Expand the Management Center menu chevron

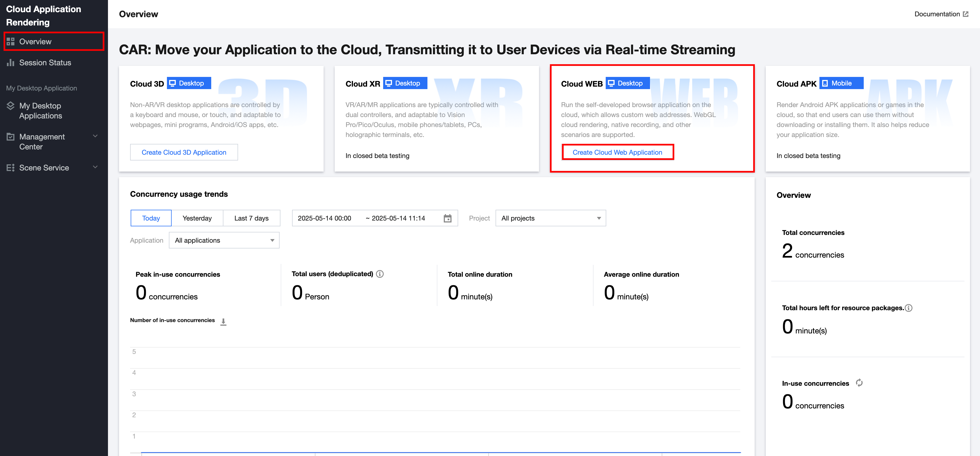click(95, 136)
